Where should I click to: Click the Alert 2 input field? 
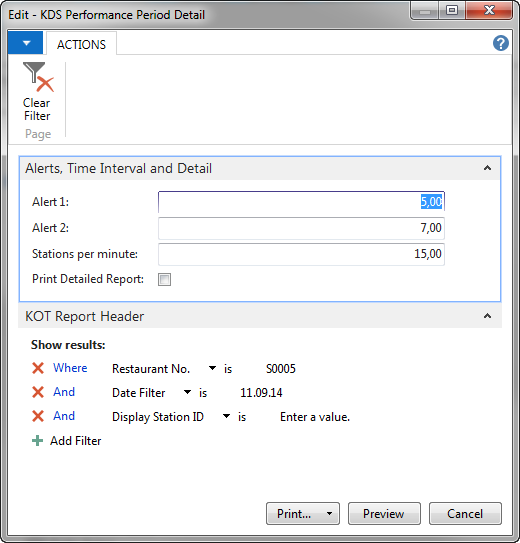click(x=301, y=228)
